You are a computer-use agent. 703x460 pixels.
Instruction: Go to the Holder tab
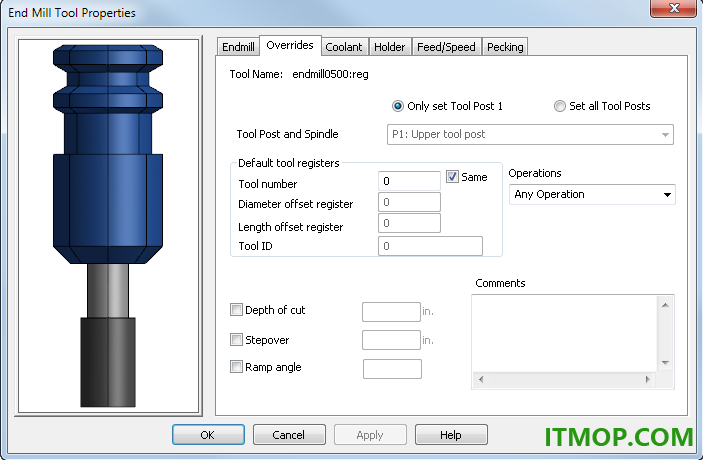[390, 47]
